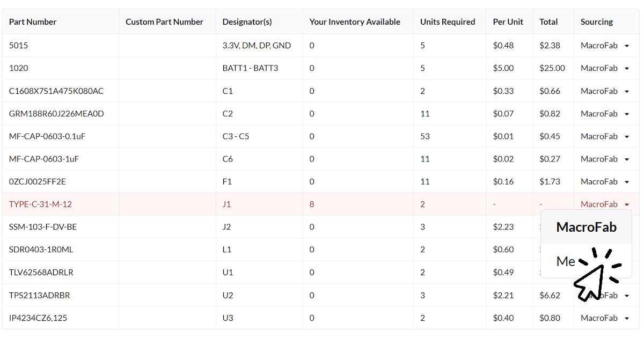Click the Designator(s) column header
Image resolution: width=644 pixels, height=338 pixels.
click(247, 22)
